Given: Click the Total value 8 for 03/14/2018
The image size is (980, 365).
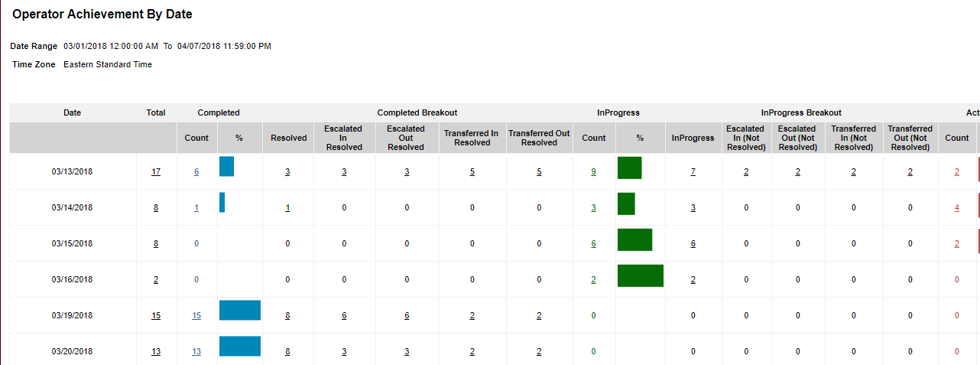Looking at the screenshot, I should [x=156, y=207].
